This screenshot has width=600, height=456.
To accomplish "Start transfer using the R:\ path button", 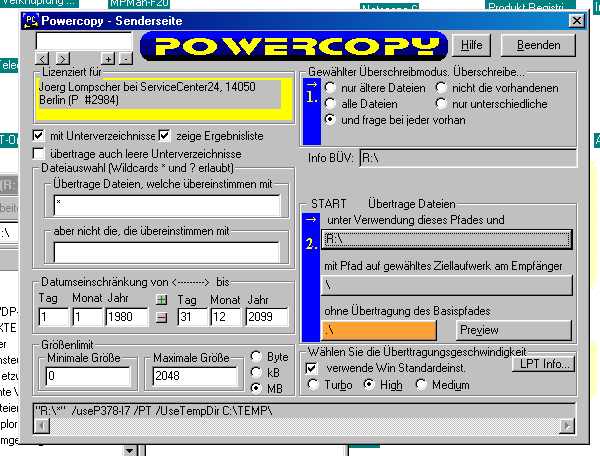I will point(447,238).
